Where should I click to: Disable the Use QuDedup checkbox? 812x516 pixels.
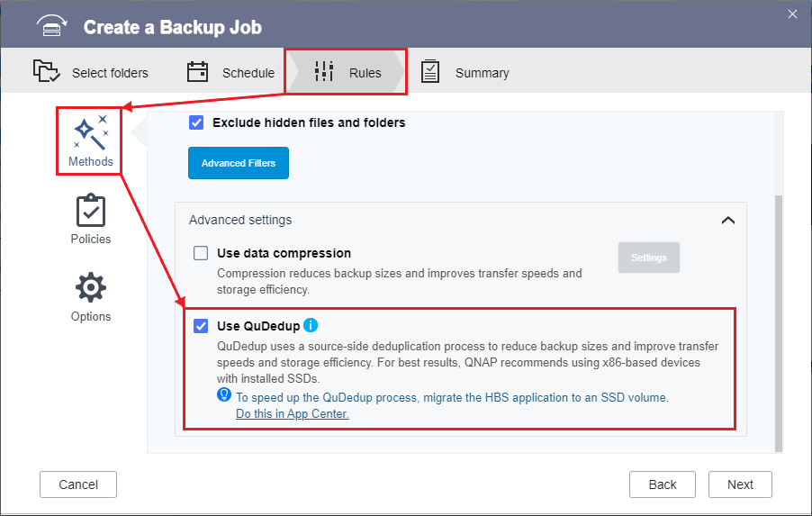(201, 326)
